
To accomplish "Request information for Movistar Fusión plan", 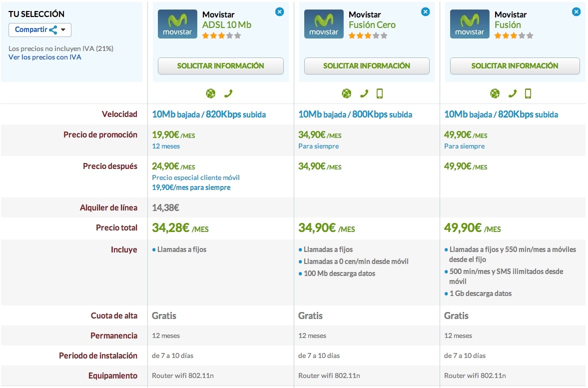I will [x=515, y=65].
